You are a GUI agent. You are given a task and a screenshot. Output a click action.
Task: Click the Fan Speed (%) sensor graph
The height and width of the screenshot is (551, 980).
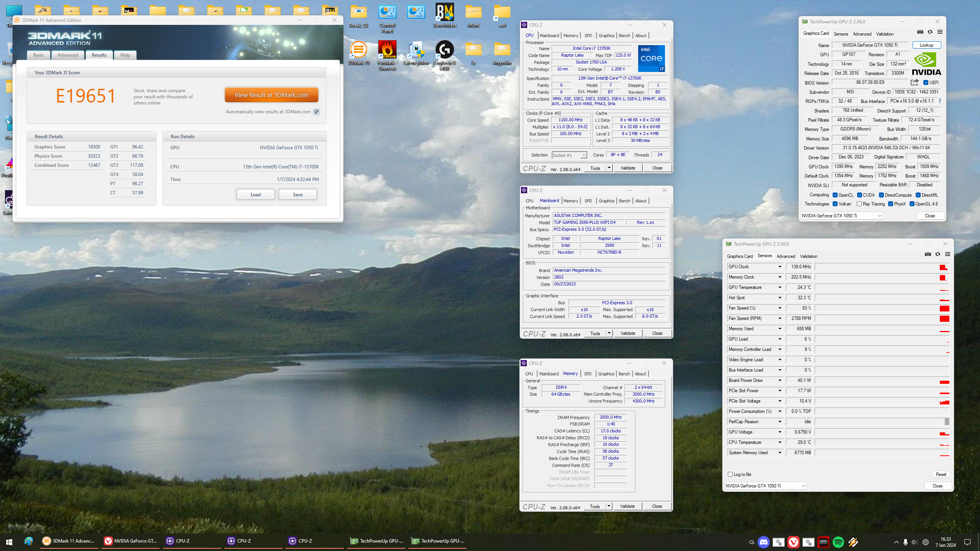point(882,308)
